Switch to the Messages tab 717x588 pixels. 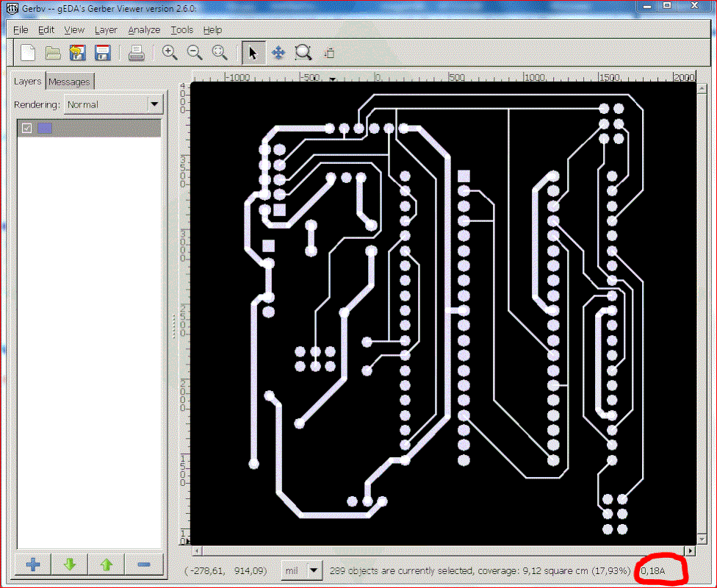(x=70, y=82)
